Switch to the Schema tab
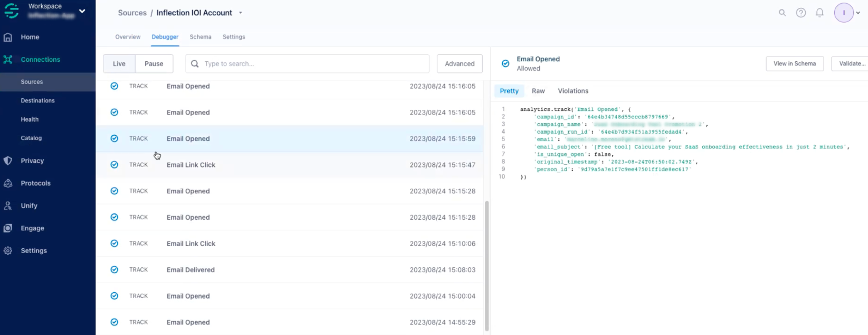 pos(201,37)
